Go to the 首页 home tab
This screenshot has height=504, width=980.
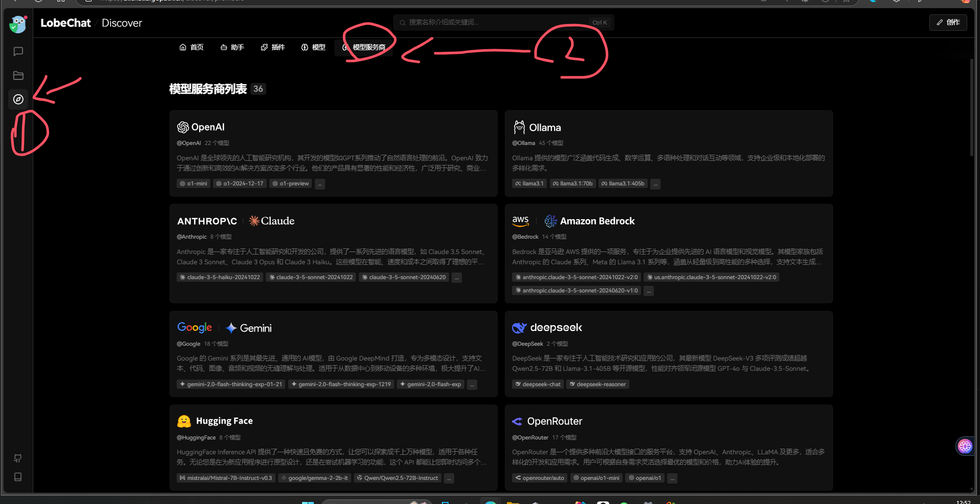pyautogui.click(x=191, y=47)
